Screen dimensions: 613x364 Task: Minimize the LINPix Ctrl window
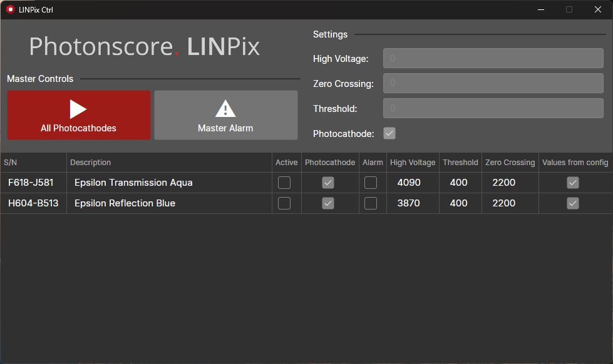click(x=541, y=9)
